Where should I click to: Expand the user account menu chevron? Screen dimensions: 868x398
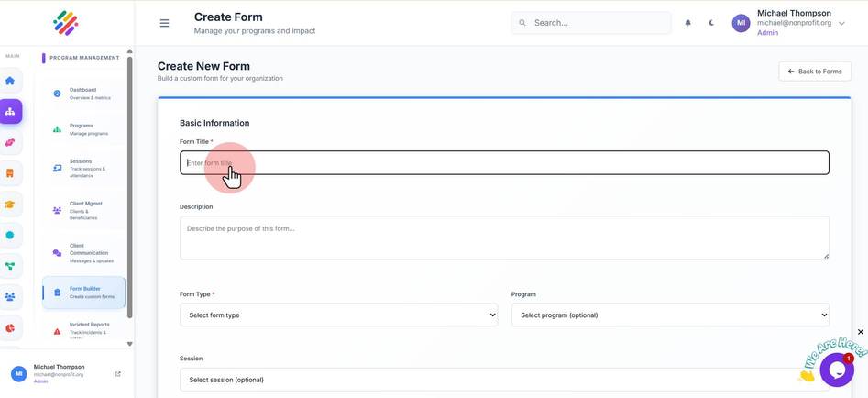842,23
